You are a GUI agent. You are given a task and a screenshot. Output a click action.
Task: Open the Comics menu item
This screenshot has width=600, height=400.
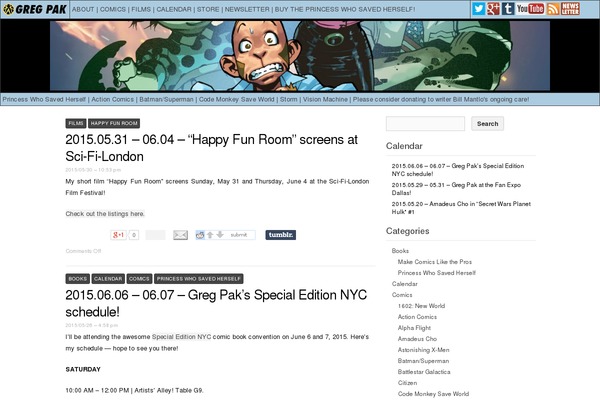113,9
